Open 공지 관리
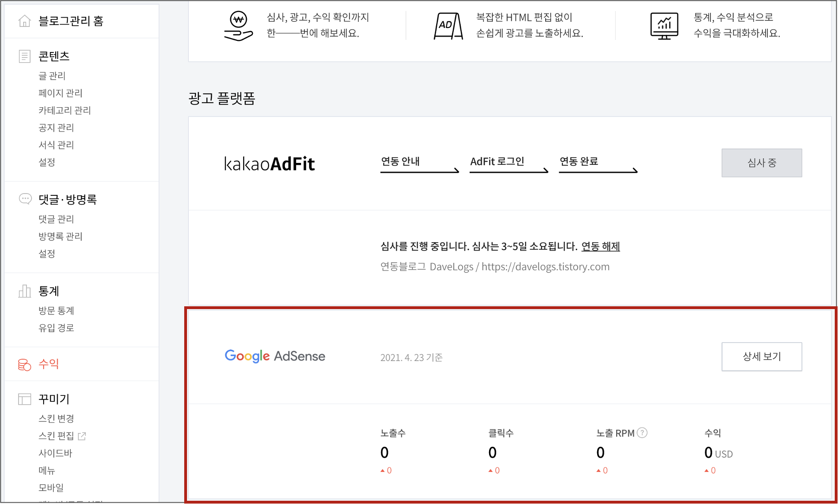838x504 pixels. click(x=56, y=127)
